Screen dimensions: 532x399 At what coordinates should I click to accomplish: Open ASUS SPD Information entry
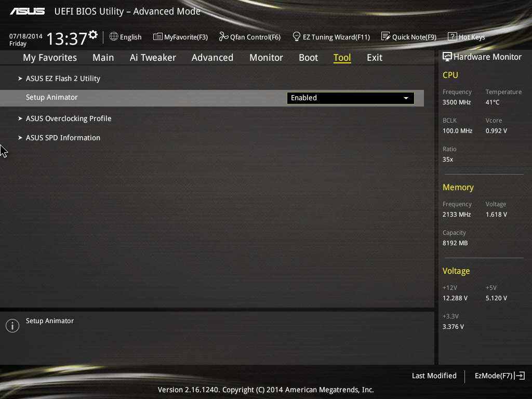click(63, 137)
